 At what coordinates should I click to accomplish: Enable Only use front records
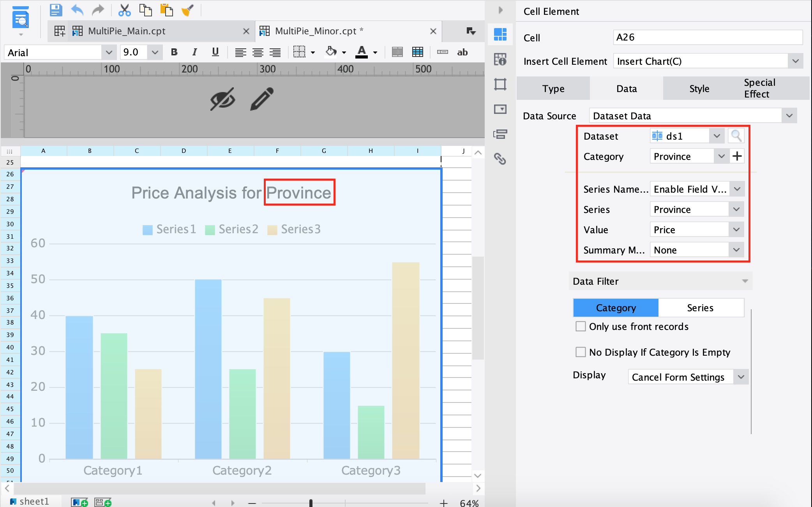(x=581, y=326)
